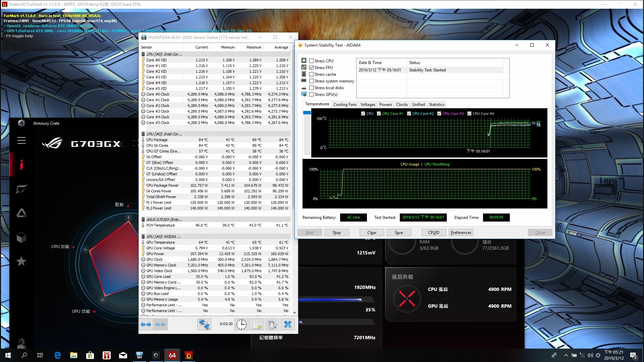Image resolution: width=644 pixels, height=362 pixels.
Task: Enable Stress CPU checkbox
Action: pyautogui.click(x=312, y=61)
